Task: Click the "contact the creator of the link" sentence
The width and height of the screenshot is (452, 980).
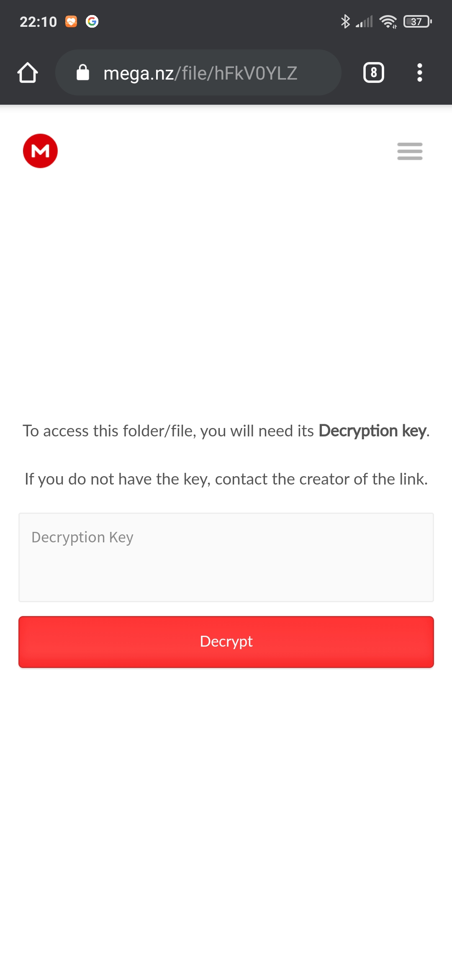Action: click(x=321, y=479)
